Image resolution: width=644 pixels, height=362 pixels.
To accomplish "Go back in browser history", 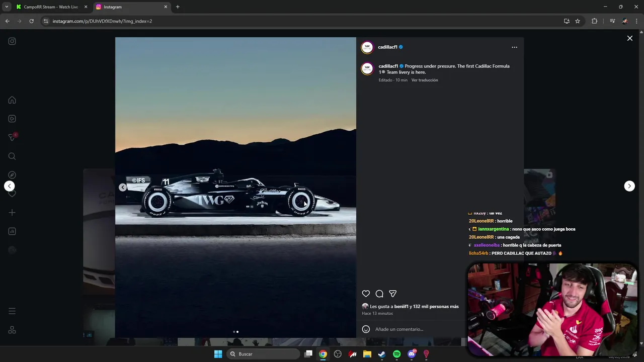I will [x=8, y=21].
